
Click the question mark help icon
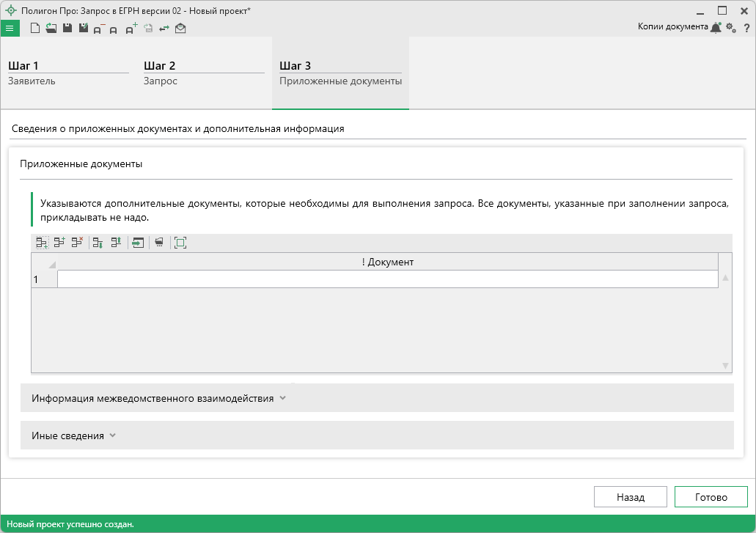coord(746,28)
